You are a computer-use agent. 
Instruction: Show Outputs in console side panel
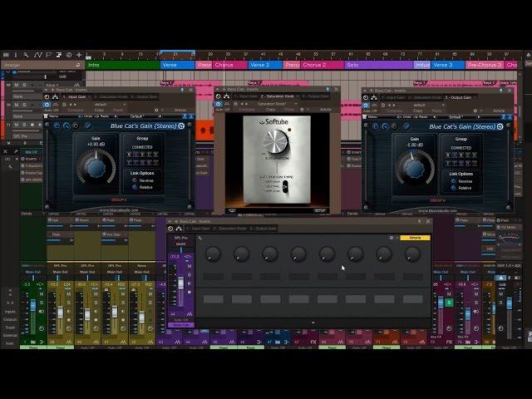point(10,319)
